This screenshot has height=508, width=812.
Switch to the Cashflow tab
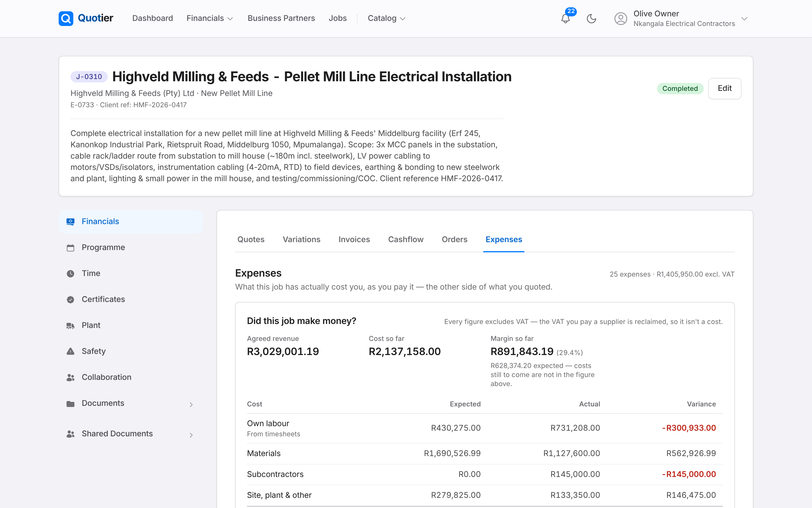406,239
